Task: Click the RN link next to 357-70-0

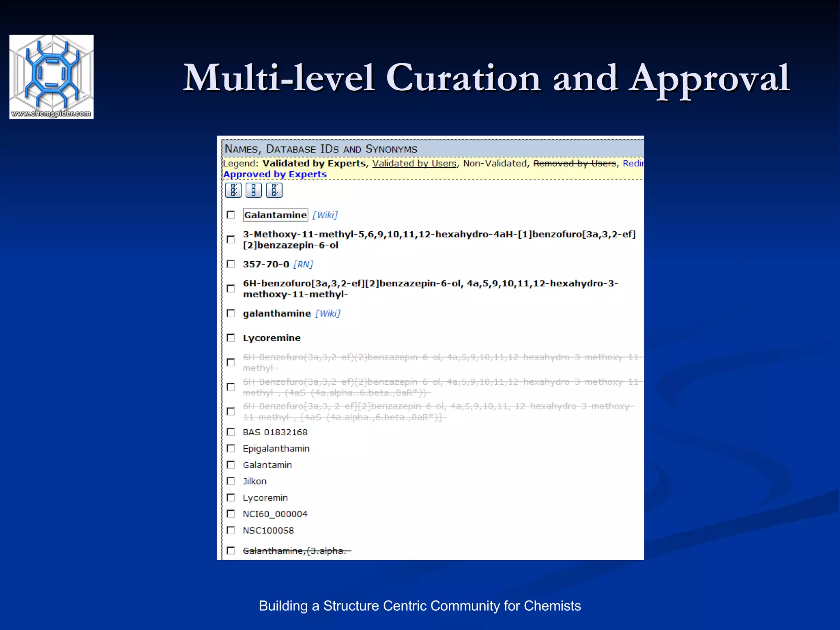Action: [304, 264]
